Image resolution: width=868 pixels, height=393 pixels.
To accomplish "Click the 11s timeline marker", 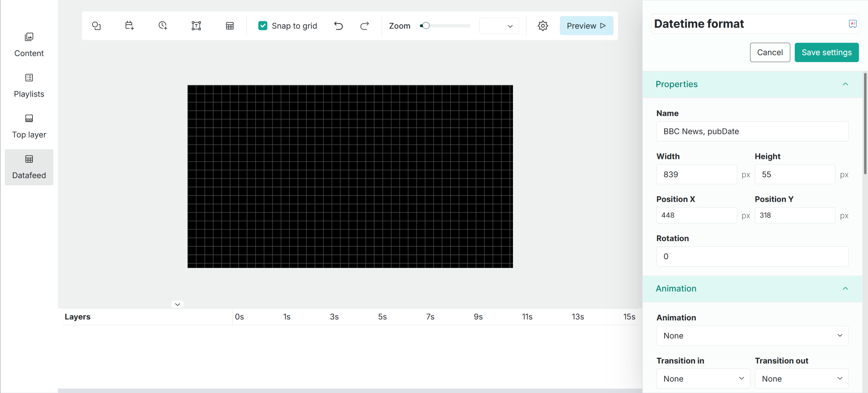I will (527, 317).
